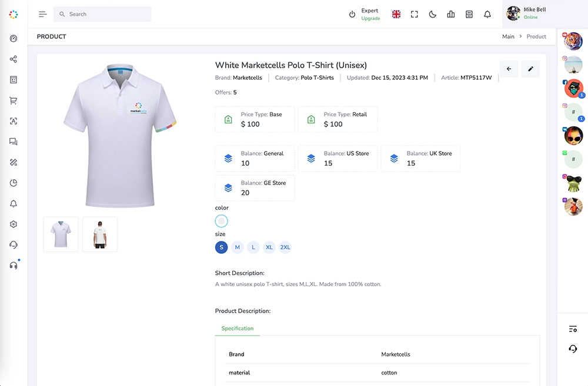Select the white color swatch
This screenshot has width=588, height=386.
pos(221,221)
